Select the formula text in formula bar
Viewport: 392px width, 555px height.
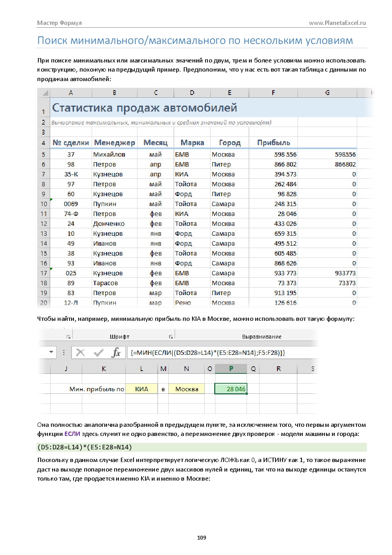pyautogui.click(x=207, y=352)
